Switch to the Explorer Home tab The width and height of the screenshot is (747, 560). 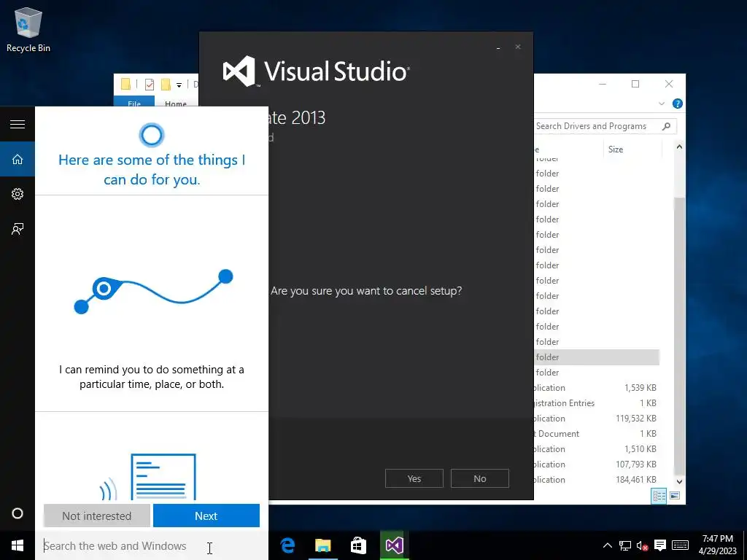(176, 103)
